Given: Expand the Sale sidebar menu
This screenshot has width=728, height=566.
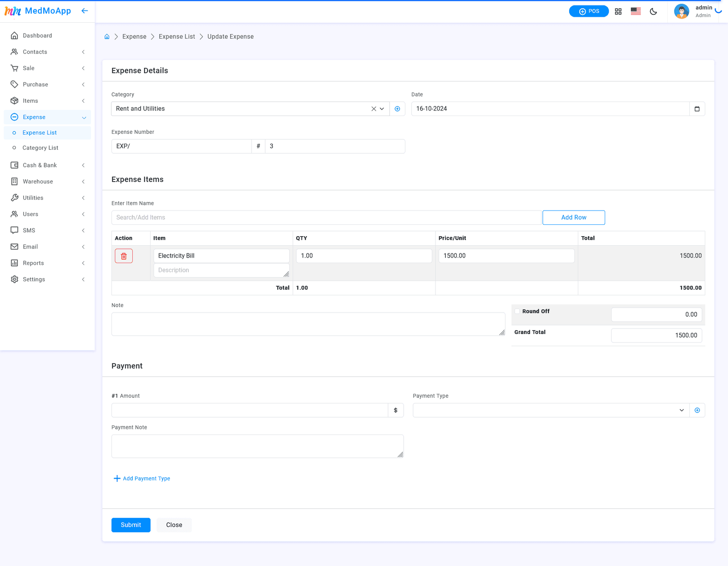Looking at the screenshot, I should [x=47, y=68].
